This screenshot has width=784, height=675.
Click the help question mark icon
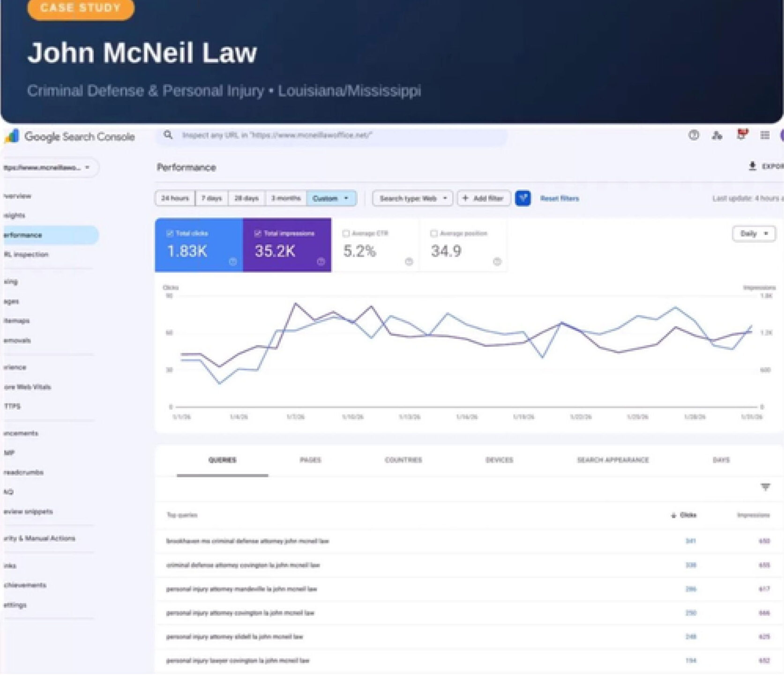(694, 135)
